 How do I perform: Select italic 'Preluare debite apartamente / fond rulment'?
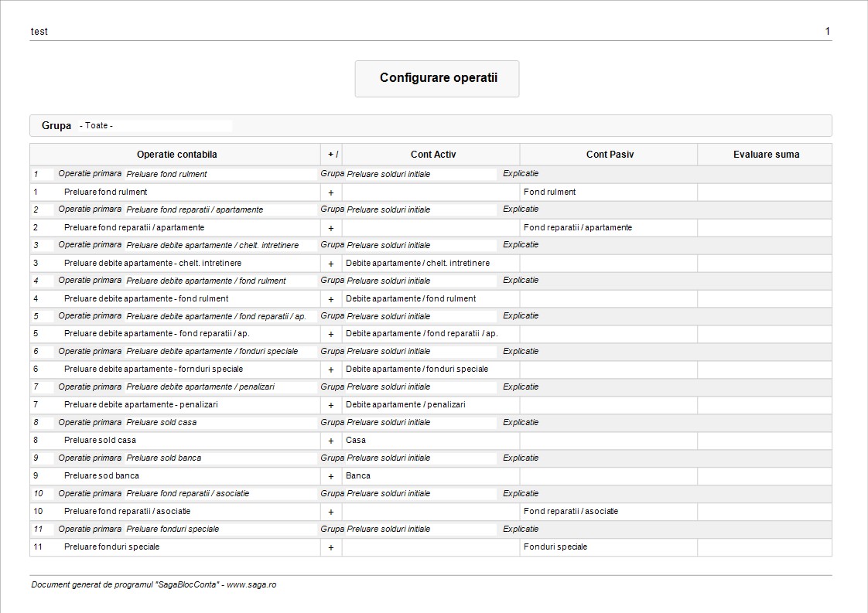pyautogui.click(x=206, y=281)
